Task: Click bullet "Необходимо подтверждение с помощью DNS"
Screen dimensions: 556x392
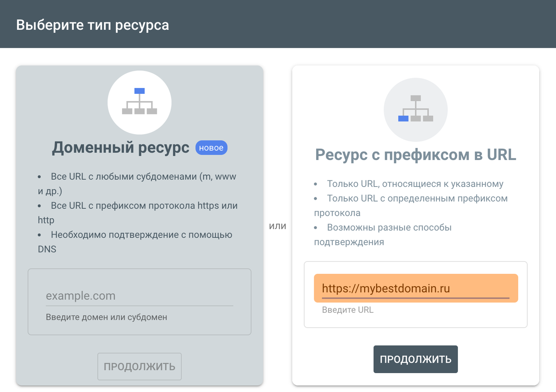Action: pyautogui.click(x=141, y=235)
